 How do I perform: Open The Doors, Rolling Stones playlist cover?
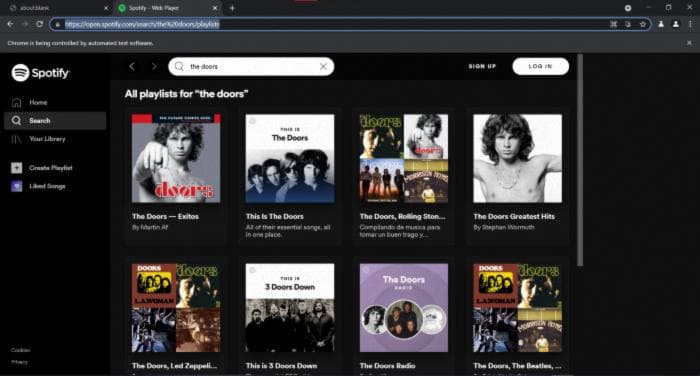(x=404, y=159)
